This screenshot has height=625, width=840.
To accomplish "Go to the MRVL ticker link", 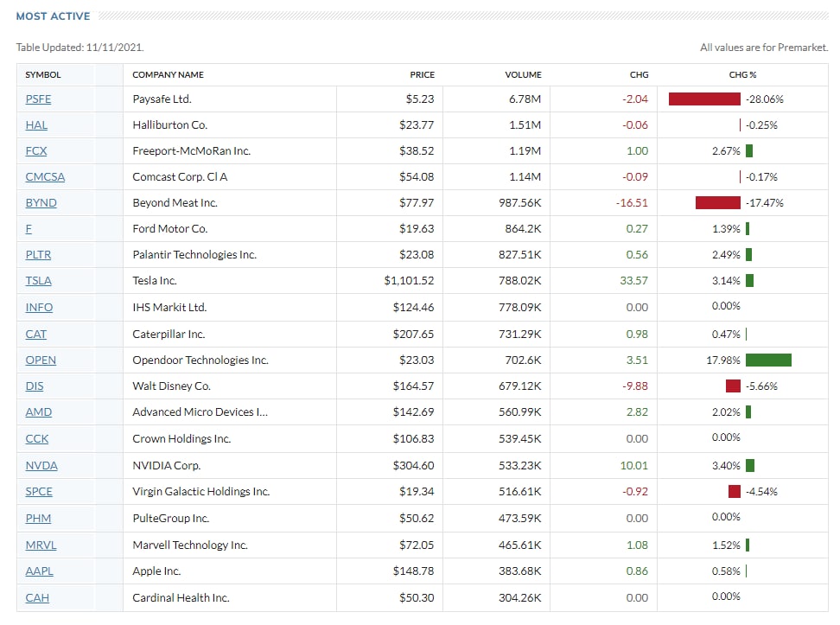I will 41,545.
